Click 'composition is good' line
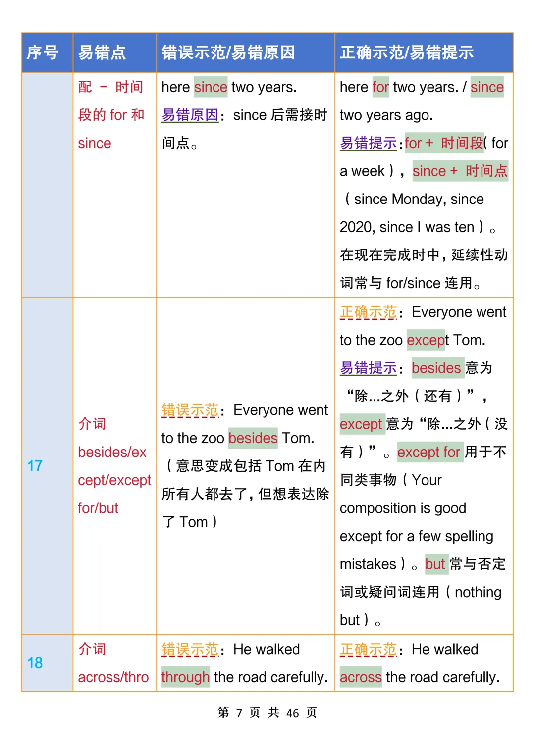 (403, 508)
